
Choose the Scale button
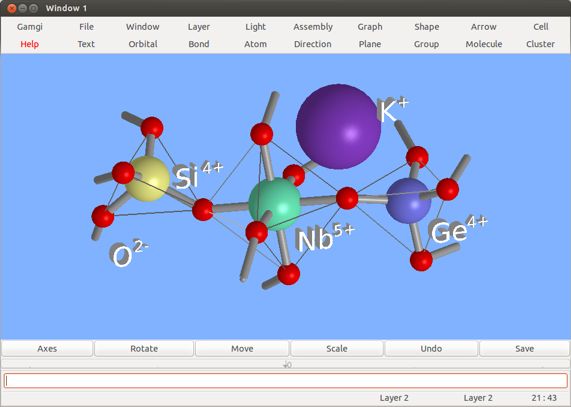click(336, 348)
